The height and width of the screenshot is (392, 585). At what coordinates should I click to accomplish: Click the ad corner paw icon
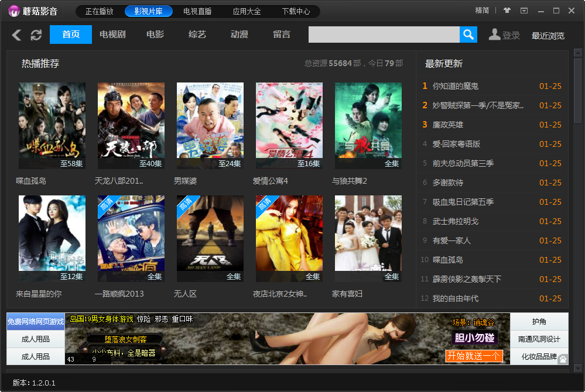[563, 359]
